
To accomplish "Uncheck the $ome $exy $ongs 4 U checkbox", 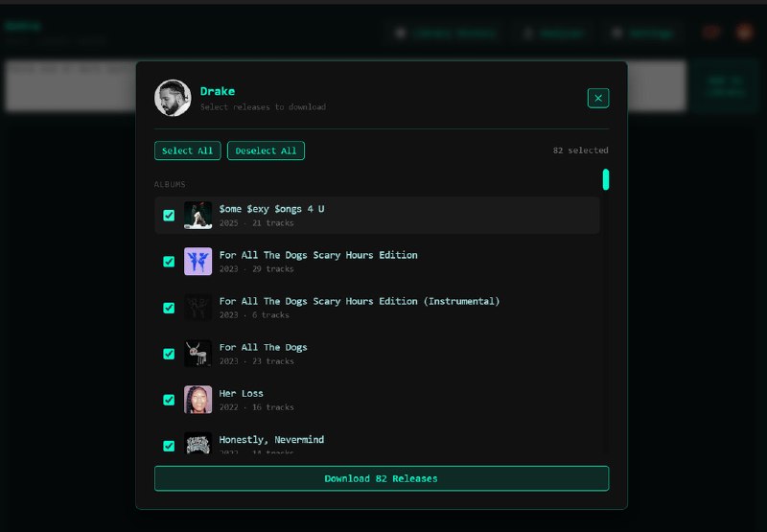I will click(169, 216).
